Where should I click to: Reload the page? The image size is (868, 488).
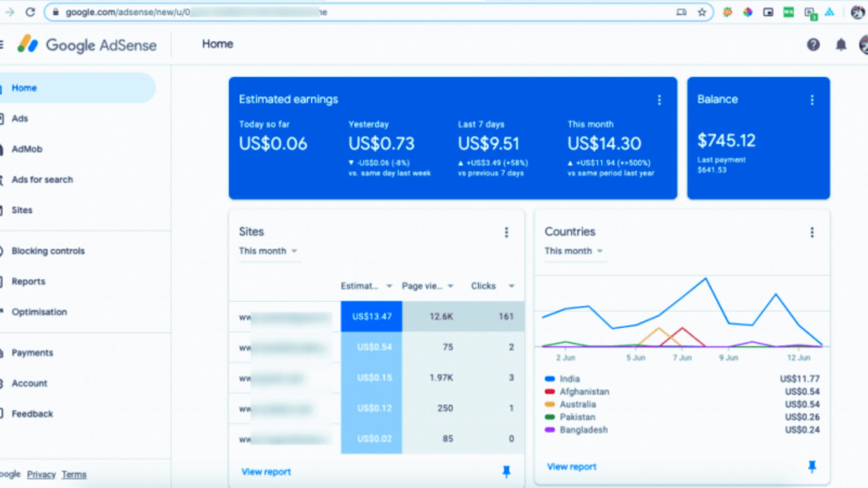30,12
